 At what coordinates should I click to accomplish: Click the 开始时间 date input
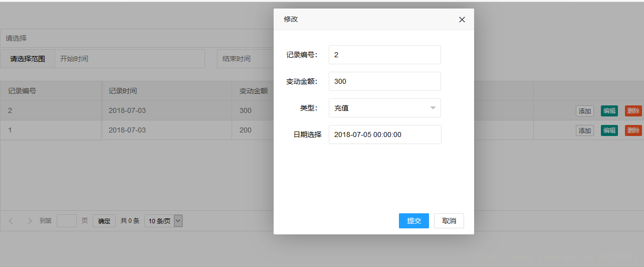click(x=130, y=59)
